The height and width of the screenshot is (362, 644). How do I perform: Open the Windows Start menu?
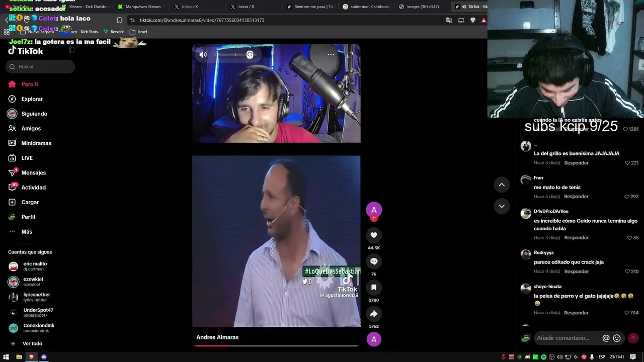6,357
